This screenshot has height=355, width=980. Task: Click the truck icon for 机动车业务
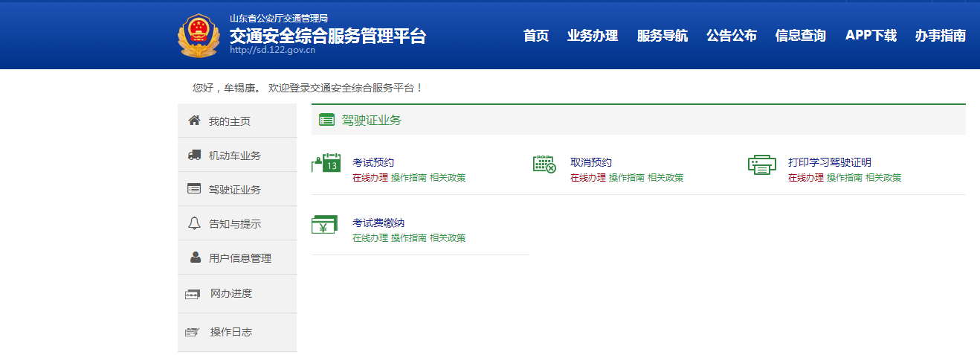coord(194,155)
